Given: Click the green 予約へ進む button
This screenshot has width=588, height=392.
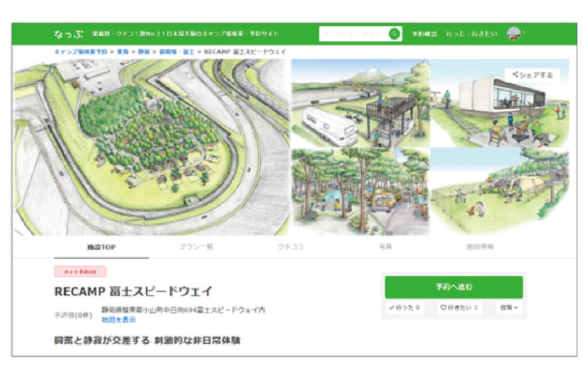Looking at the screenshot, I should click(454, 287).
